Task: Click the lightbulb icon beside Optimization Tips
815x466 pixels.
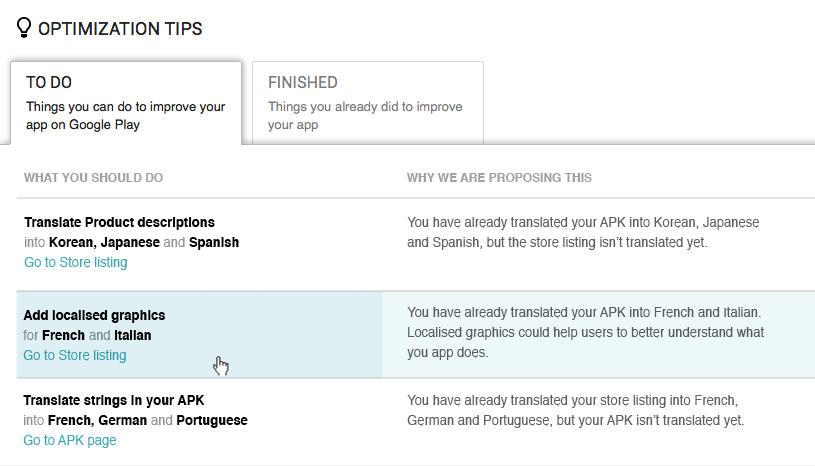Action: (x=24, y=28)
